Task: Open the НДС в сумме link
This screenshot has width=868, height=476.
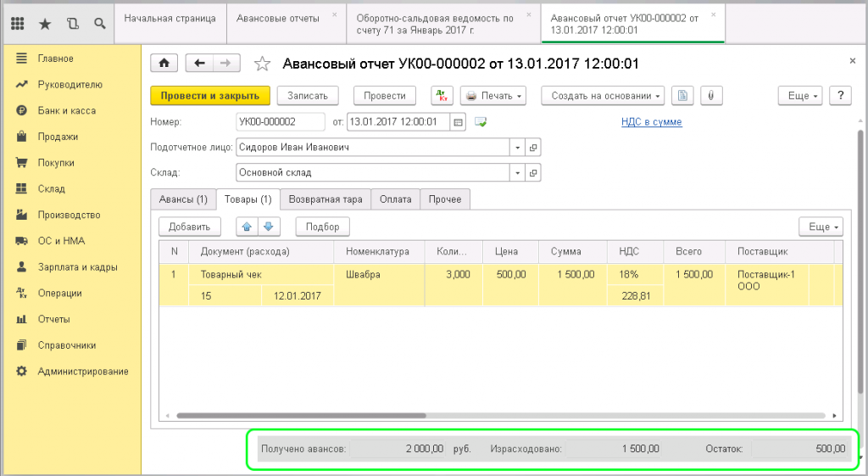Action: (x=651, y=122)
